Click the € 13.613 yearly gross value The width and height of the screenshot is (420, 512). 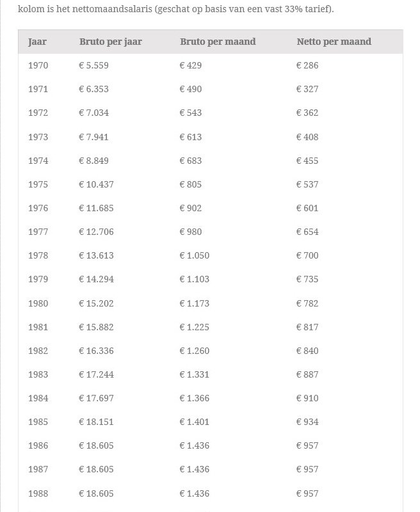pos(96,255)
